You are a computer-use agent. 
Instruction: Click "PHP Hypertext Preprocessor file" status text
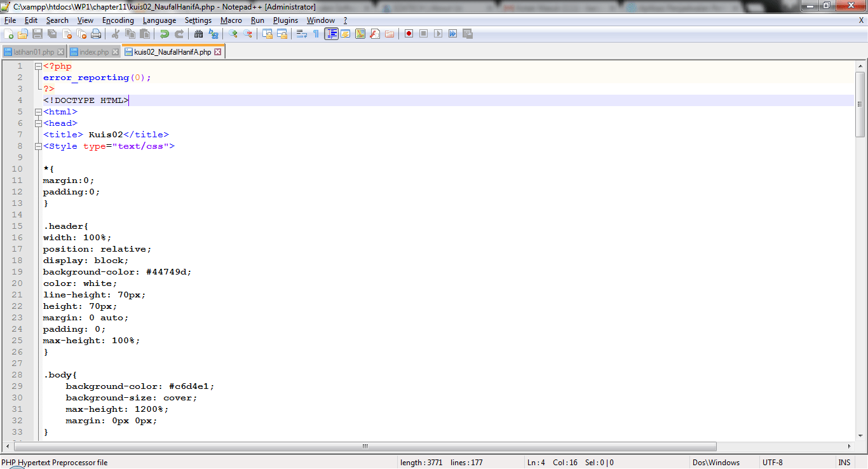[x=55, y=463]
